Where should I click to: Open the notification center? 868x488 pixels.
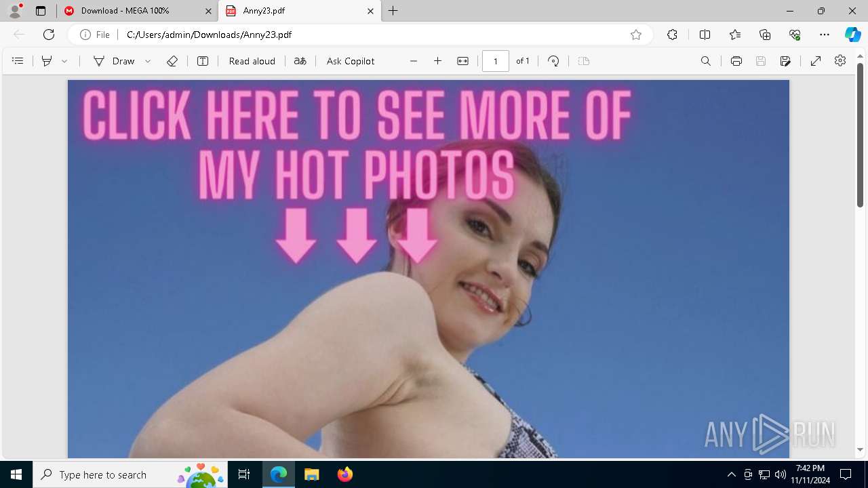[x=846, y=474]
